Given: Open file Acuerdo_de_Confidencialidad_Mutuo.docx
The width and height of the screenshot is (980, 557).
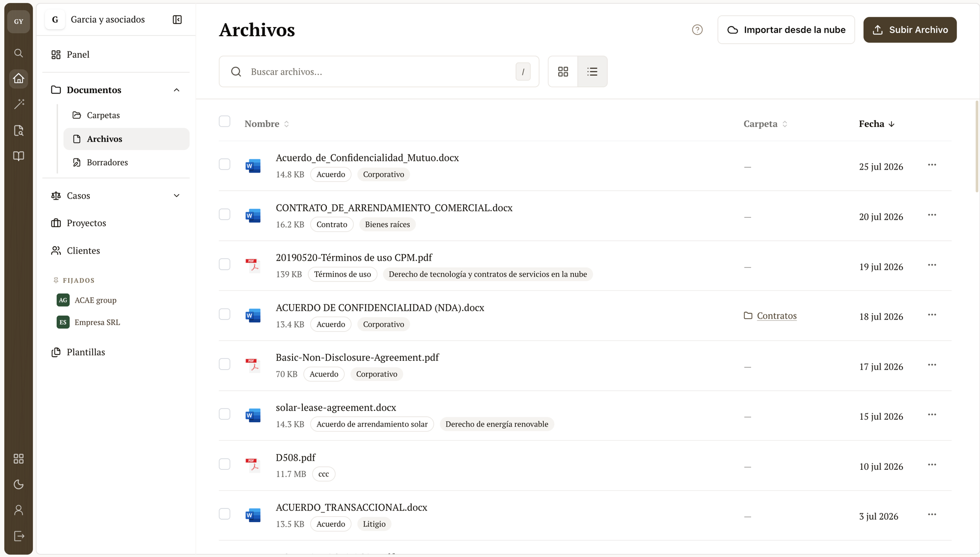Looking at the screenshot, I should coord(367,158).
